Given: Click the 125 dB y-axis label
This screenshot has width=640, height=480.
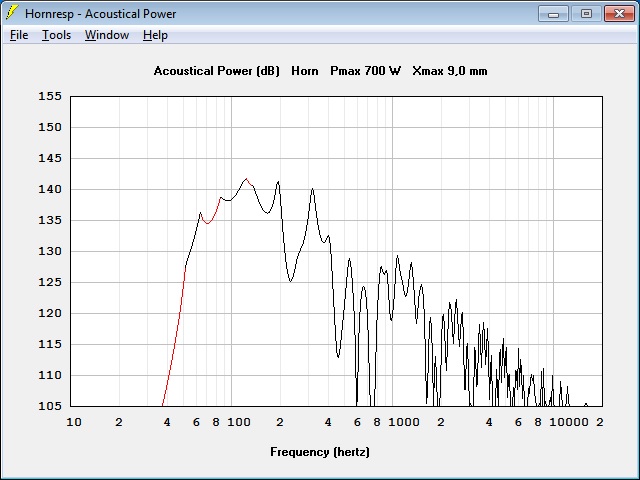Looking at the screenshot, I should [50, 282].
